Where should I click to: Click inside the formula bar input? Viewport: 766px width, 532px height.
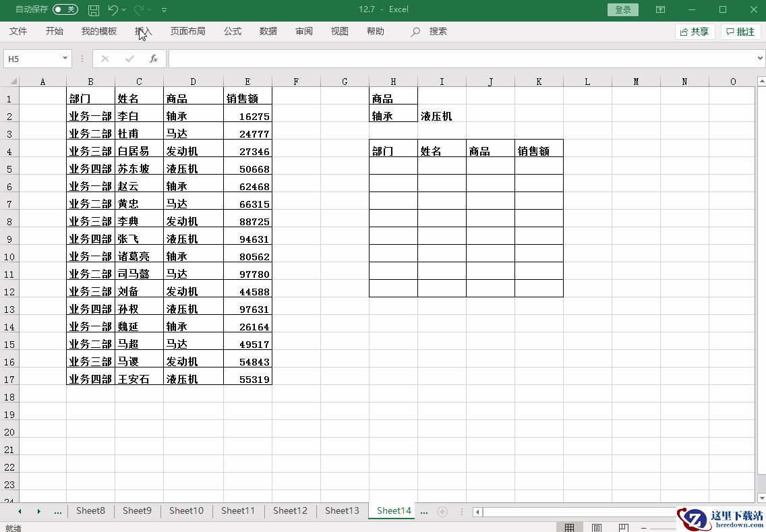click(462, 59)
